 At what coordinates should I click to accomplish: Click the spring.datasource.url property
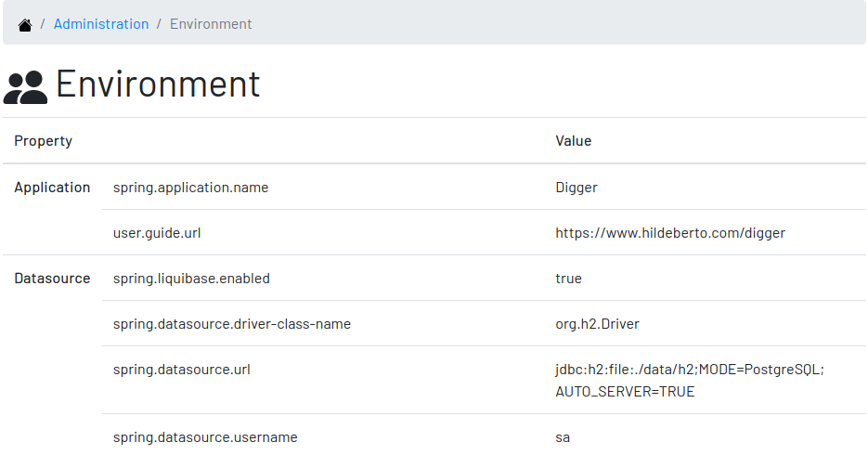click(182, 370)
